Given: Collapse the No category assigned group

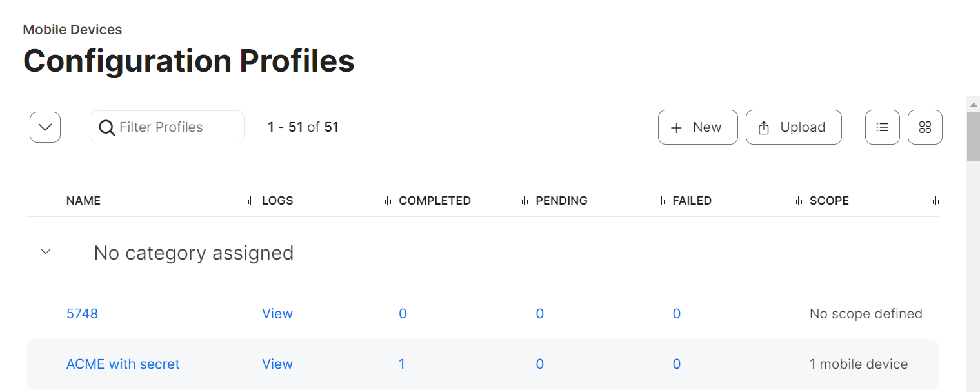Looking at the screenshot, I should tap(46, 252).
